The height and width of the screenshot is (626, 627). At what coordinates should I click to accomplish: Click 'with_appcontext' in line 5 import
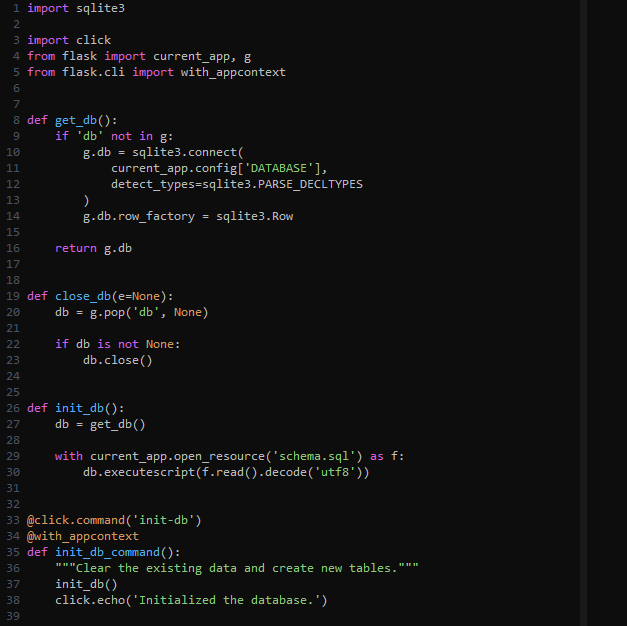[x=233, y=72]
